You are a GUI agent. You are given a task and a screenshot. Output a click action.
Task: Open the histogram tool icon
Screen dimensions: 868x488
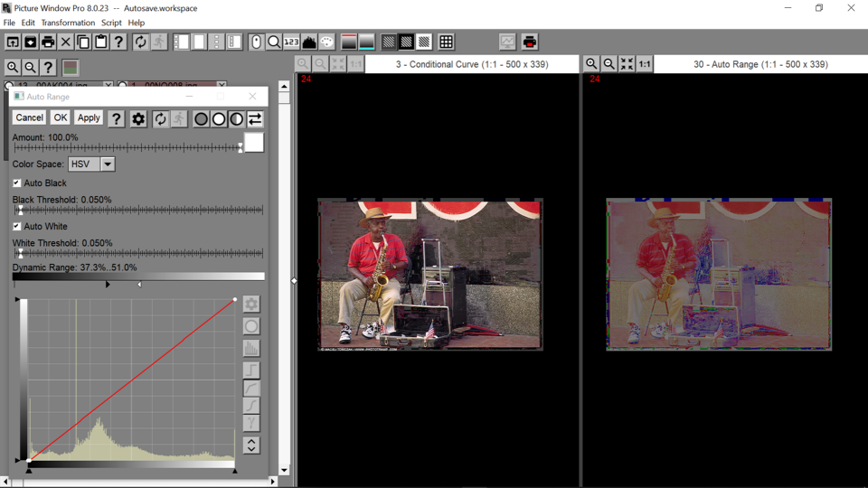[309, 42]
